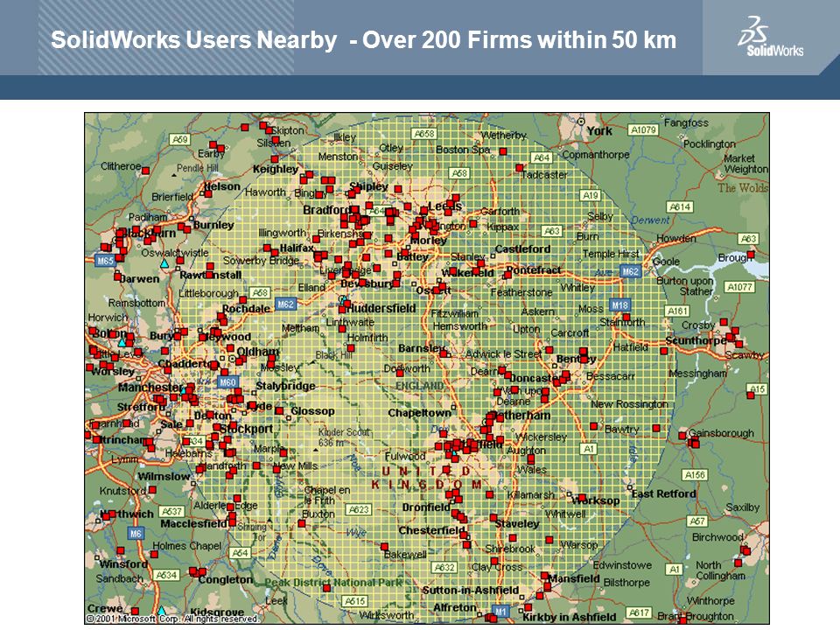840x630 pixels.
Task: Click the 'Keighley' town label
Action: pyautogui.click(x=276, y=169)
